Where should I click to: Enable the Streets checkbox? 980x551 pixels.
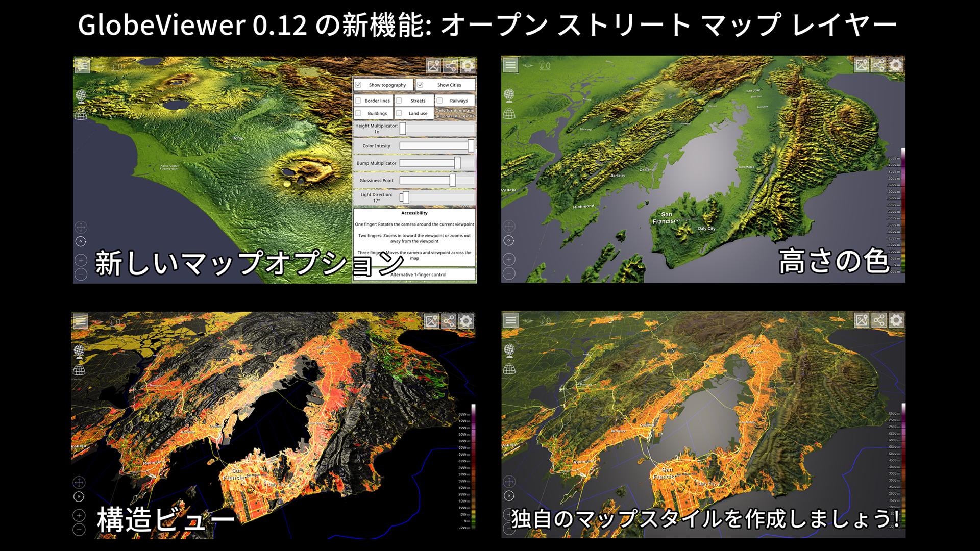click(399, 101)
